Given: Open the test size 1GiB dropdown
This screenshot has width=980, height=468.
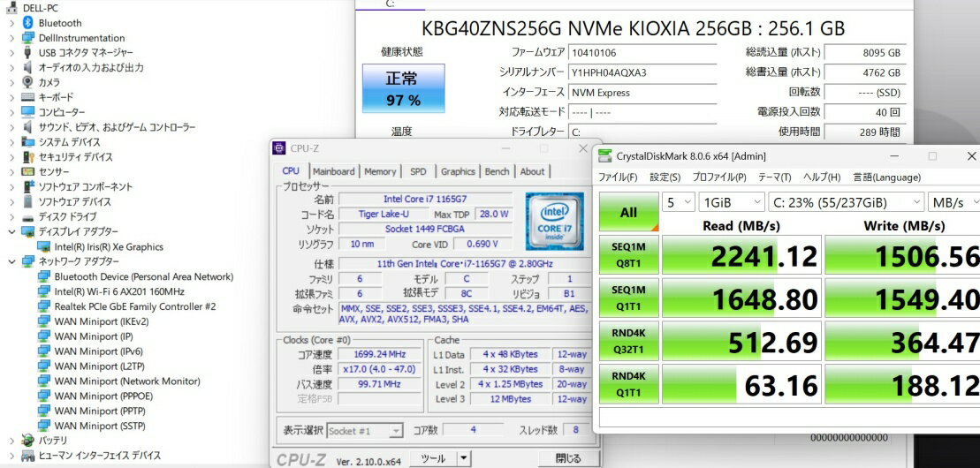Looking at the screenshot, I should pyautogui.click(x=730, y=202).
